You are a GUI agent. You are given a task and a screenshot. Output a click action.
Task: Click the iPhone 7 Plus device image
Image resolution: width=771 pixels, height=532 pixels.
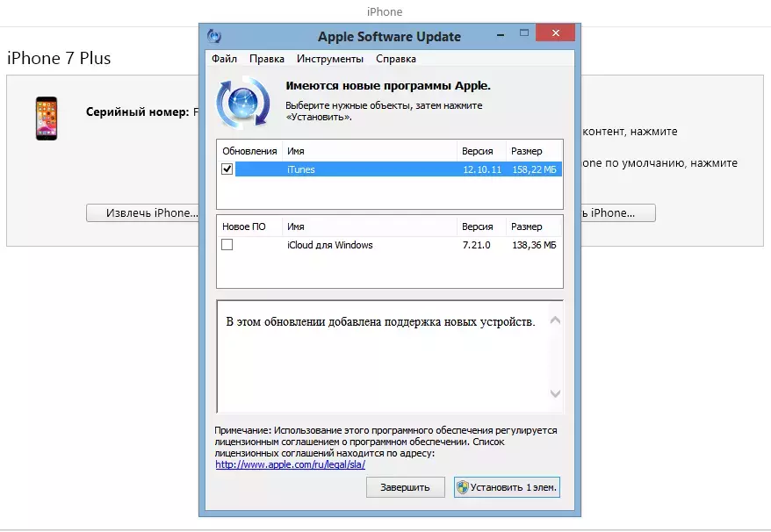click(47, 119)
